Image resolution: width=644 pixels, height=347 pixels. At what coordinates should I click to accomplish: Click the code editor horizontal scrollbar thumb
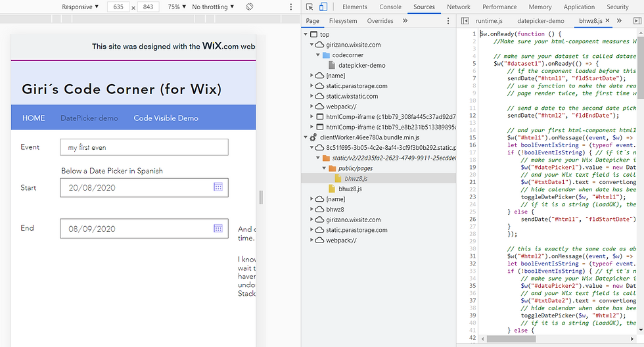pyautogui.click(x=511, y=339)
